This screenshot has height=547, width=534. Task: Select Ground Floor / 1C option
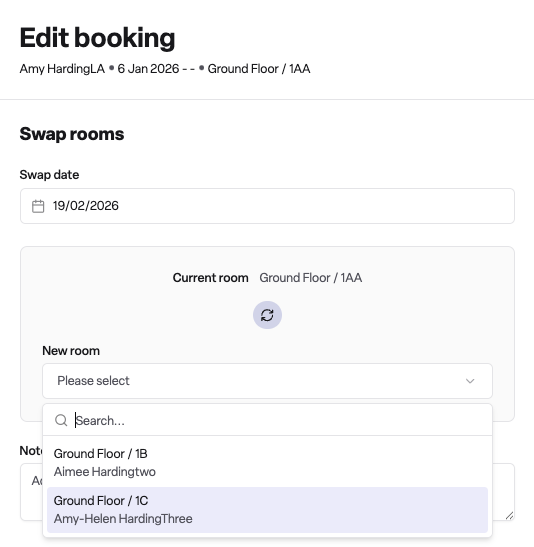click(267, 510)
